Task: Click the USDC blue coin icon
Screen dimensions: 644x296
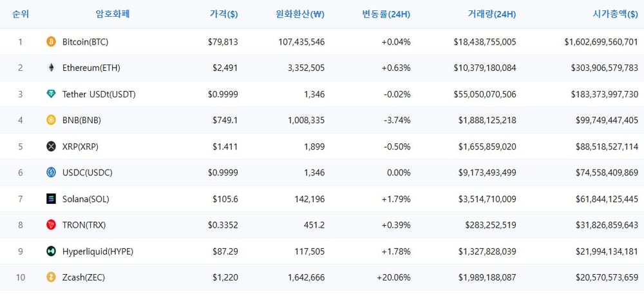Action: pos(51,173)
